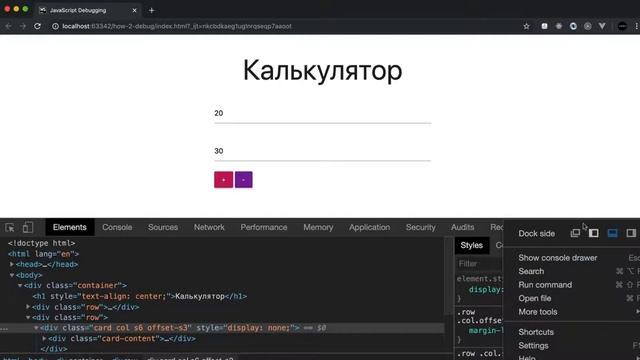Open the Audits tab
The width and height of the screenshot is (640, 360).
coord(462,227)
